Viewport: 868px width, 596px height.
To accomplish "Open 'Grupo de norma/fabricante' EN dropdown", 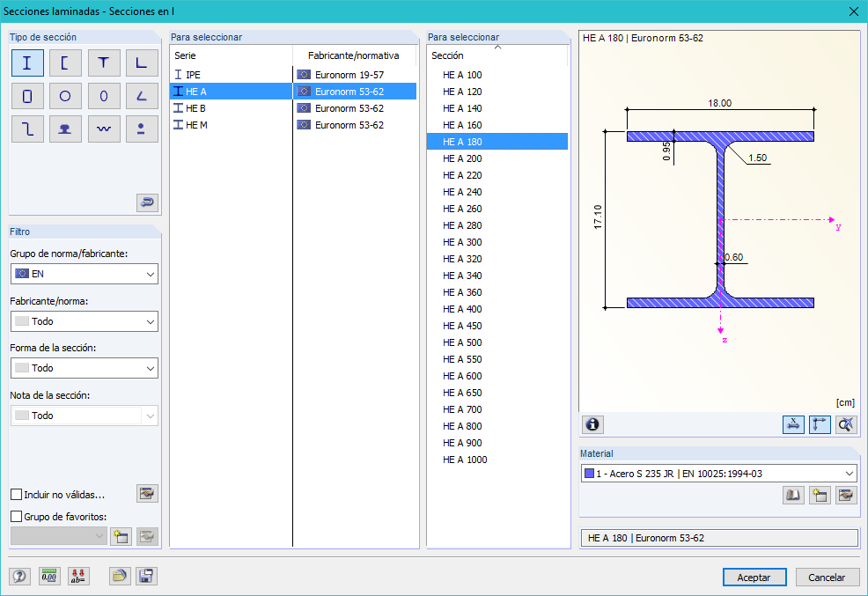I will point(85,274).
